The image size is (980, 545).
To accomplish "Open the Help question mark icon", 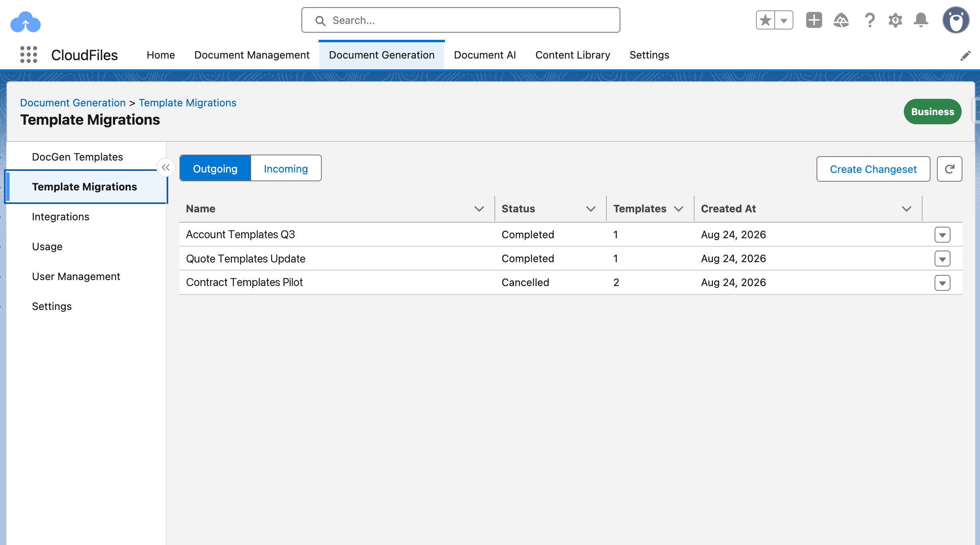I will 870,20.
